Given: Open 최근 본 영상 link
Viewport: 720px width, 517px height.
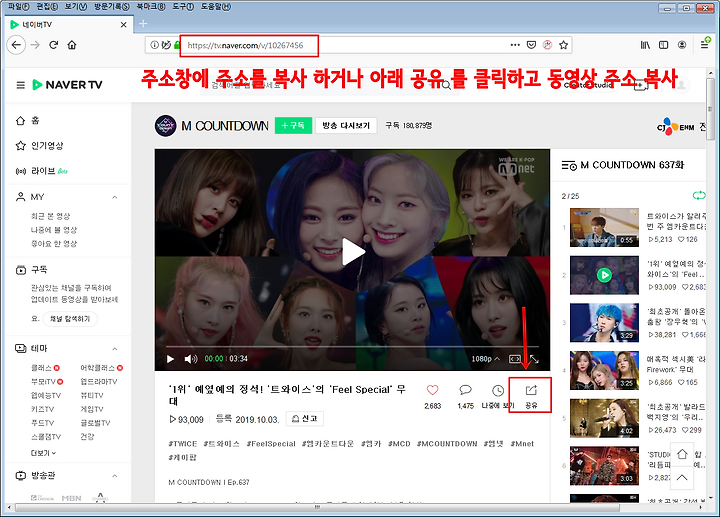Looking at the screenshot, I should (x=51, y=216).
